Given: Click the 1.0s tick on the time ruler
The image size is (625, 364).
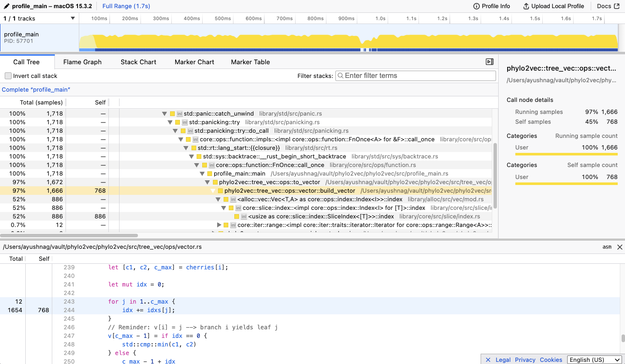Looking at the screenshot, I should click(380, 18).
